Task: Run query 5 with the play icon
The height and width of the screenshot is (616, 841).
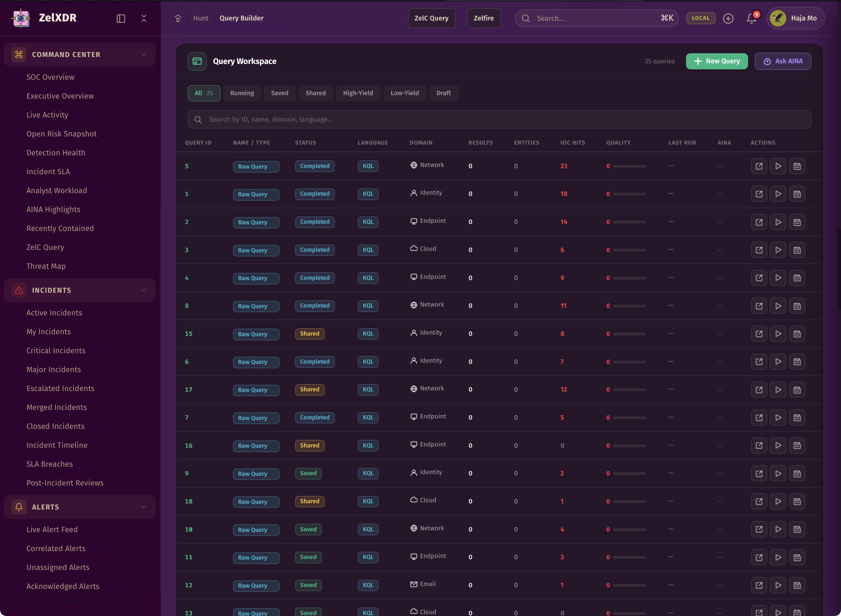Action: 778,166
